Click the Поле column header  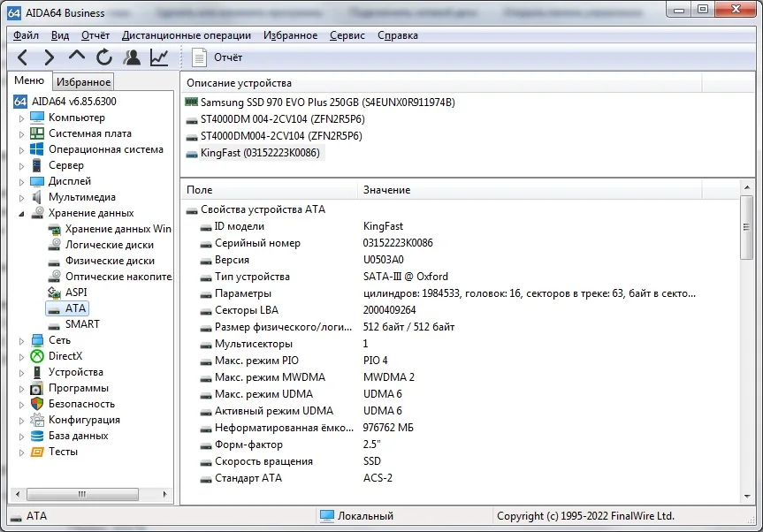click(x=269, y=190)
